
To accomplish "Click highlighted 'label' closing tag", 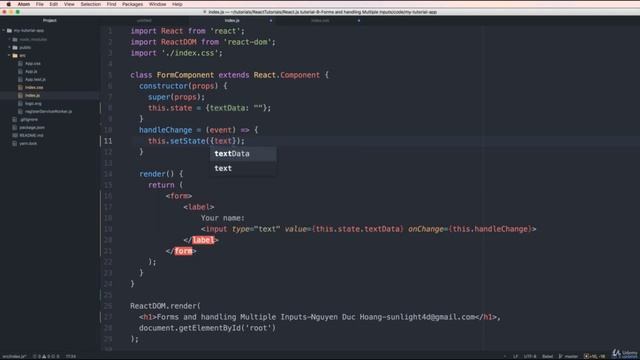I will point(203,240).
